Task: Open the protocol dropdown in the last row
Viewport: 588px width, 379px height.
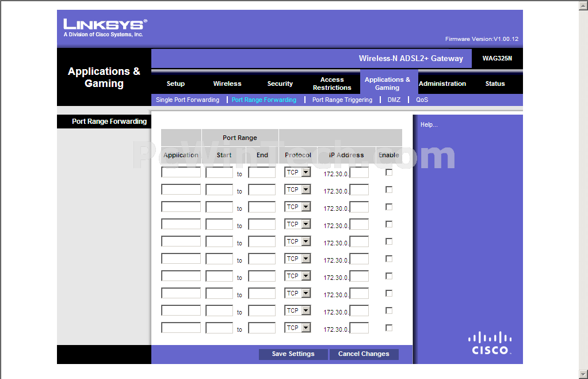Action: click(x=298, y=328)
